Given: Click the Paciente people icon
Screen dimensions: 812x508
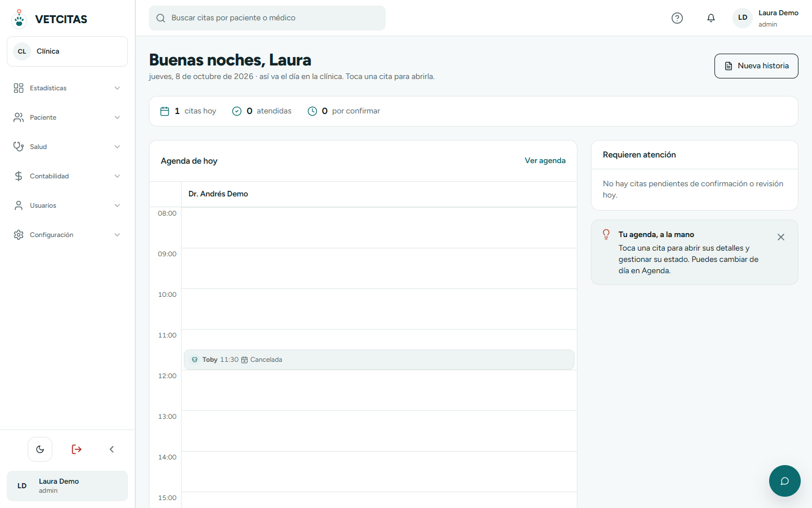Looking at the screenshot, I should 19,117.
